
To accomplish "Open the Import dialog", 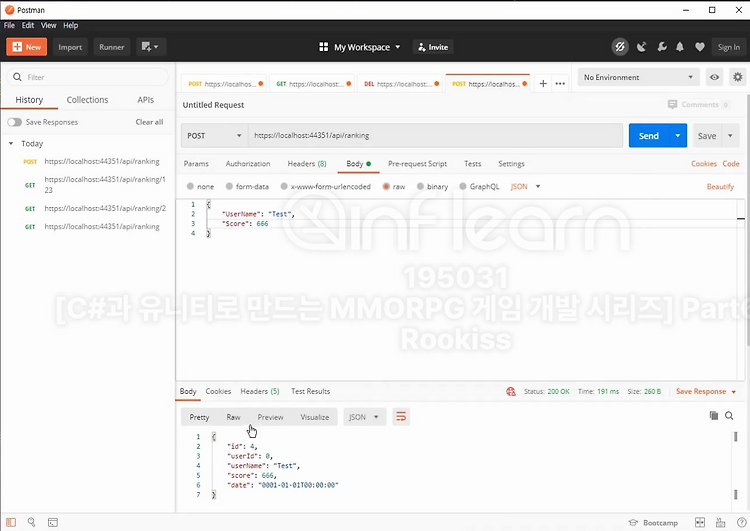I will pyautogui.click(x=70, y=47).
